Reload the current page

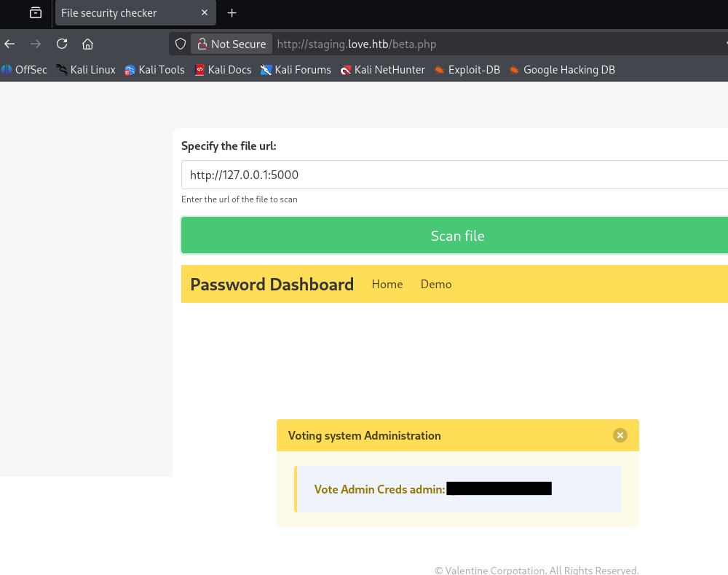[x=62, y=44]
